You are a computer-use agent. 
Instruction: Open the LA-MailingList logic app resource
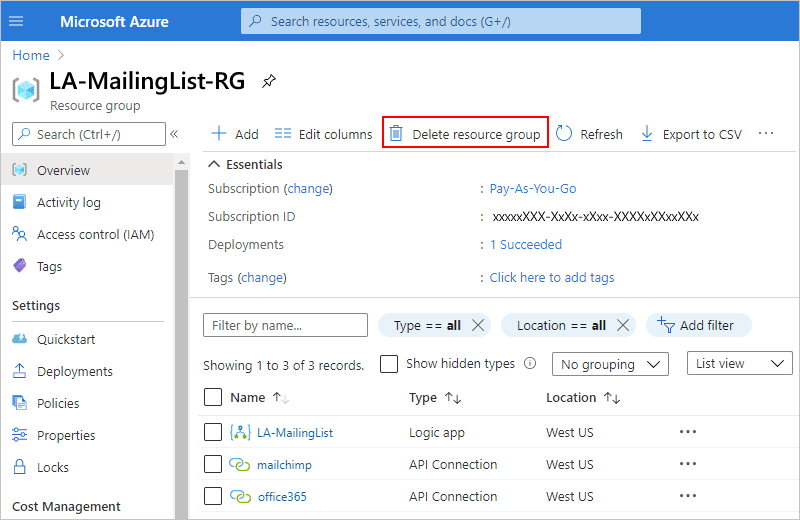pyautogui.click(x=295, y=433)
